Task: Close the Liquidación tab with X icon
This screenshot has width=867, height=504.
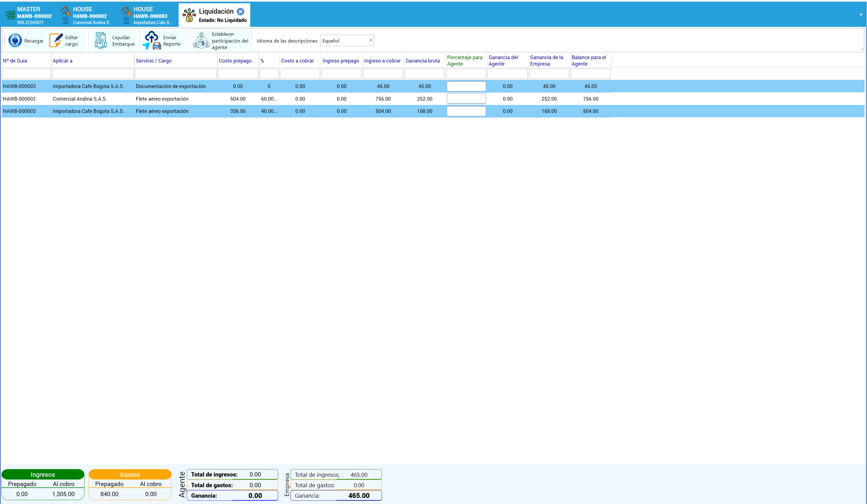Action: click(x=240, y=11)
